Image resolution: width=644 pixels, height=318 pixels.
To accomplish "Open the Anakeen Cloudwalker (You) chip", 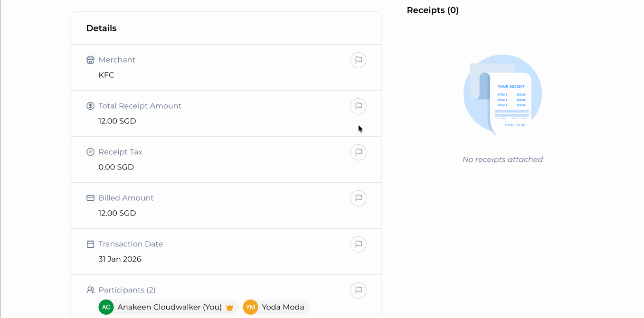I will [x=170, y=307].
